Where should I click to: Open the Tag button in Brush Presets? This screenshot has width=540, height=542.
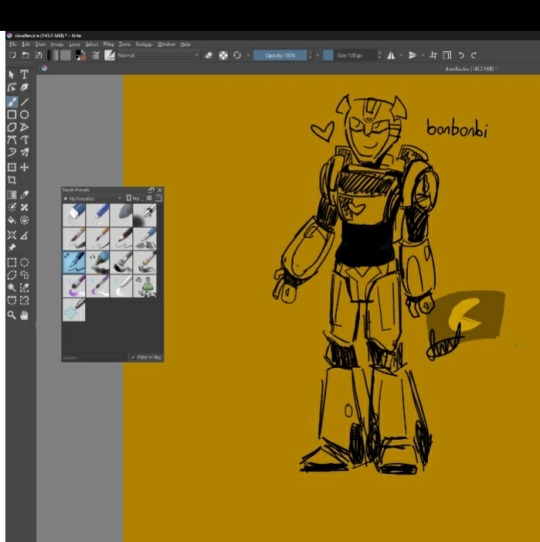click(x=133, y=198)
